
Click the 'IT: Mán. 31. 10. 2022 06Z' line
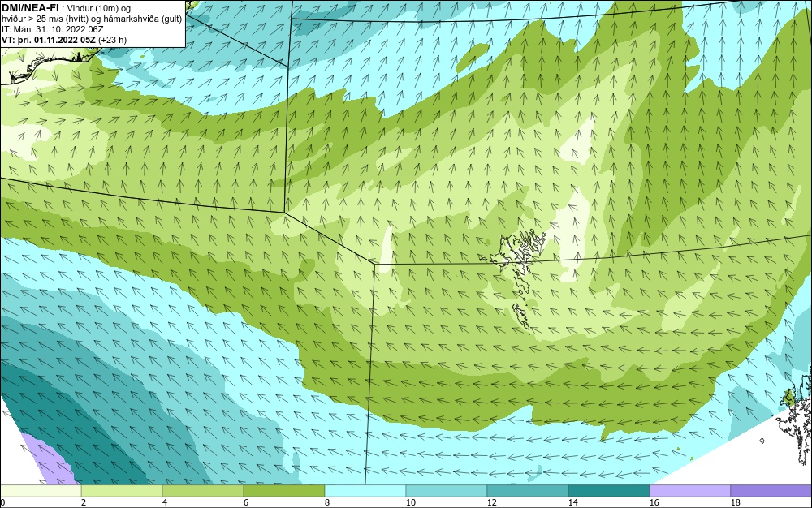[53, 29]
